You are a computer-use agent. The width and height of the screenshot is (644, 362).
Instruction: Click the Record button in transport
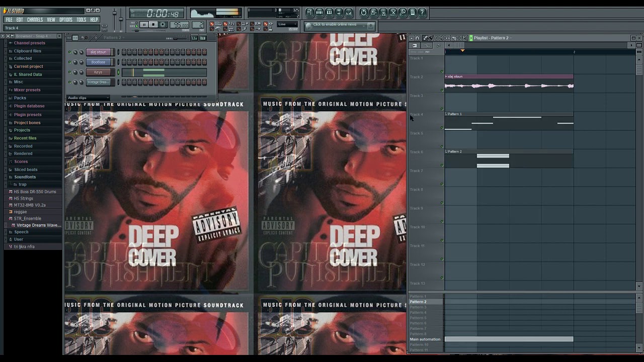[163, 25]
